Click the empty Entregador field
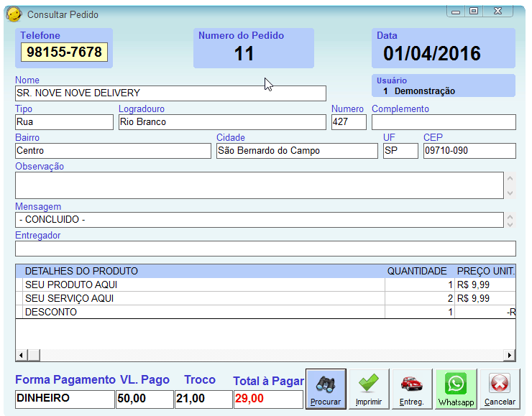This screenshot has width=532, height=416. point(265,249)
